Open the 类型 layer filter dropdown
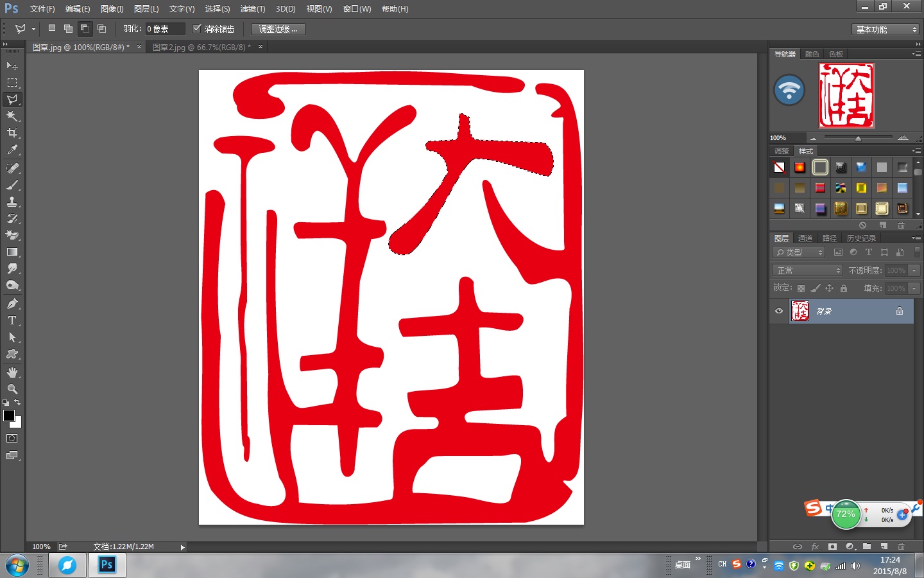 pyautogui.click(x=799, y=252)
